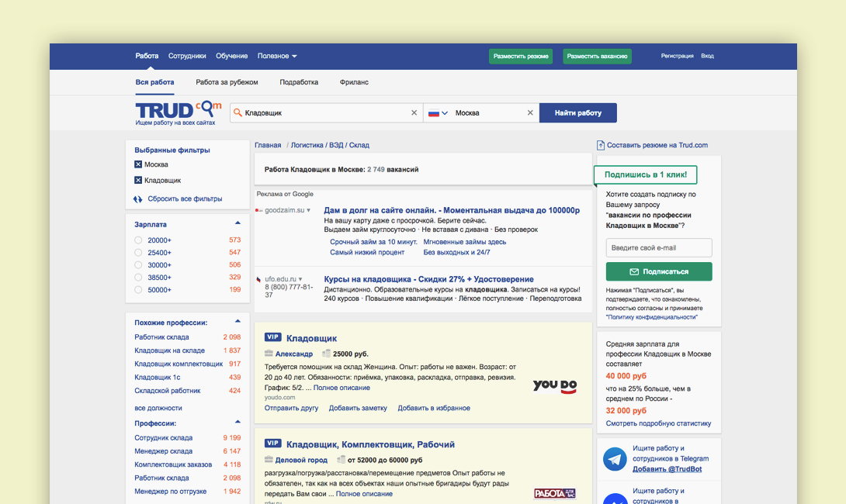
Task: Select salary 20000+ radio button
Action: coord(138,240)
